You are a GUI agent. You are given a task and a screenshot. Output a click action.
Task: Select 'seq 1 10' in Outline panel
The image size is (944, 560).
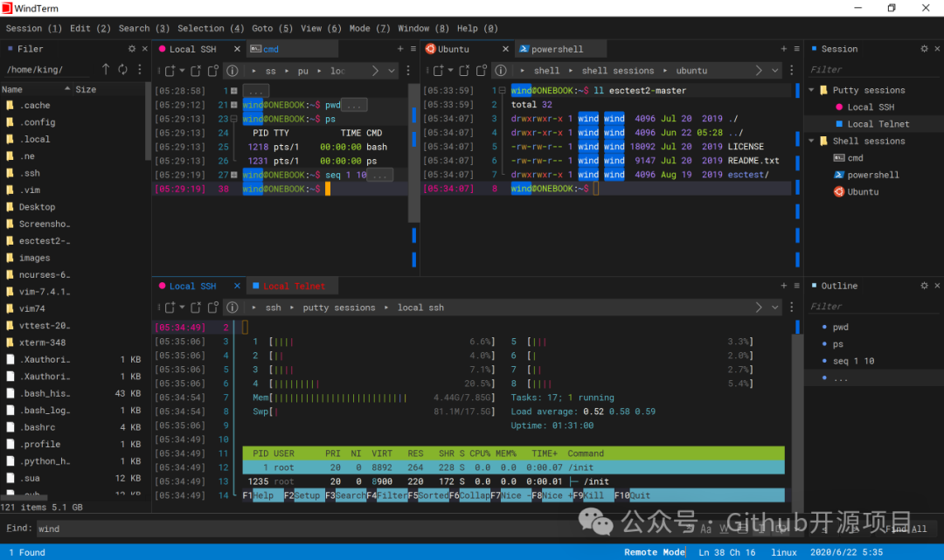[x=853, y=361]
